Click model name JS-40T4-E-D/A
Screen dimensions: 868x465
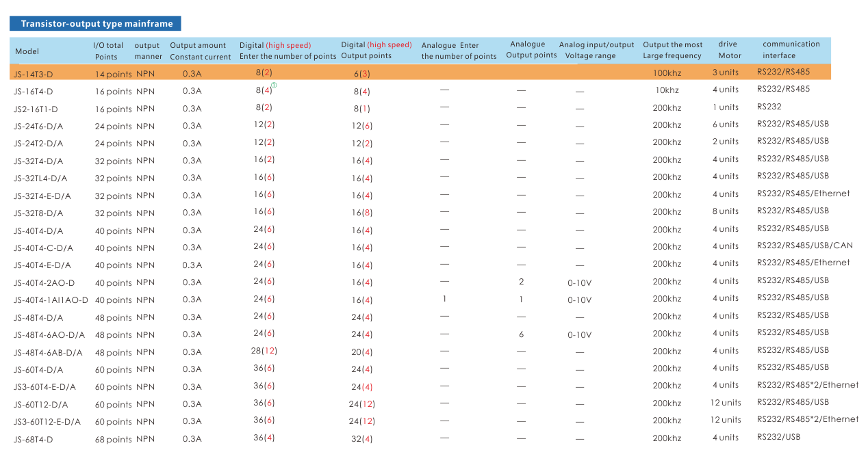pyautogui.click(x=42, y=265)
